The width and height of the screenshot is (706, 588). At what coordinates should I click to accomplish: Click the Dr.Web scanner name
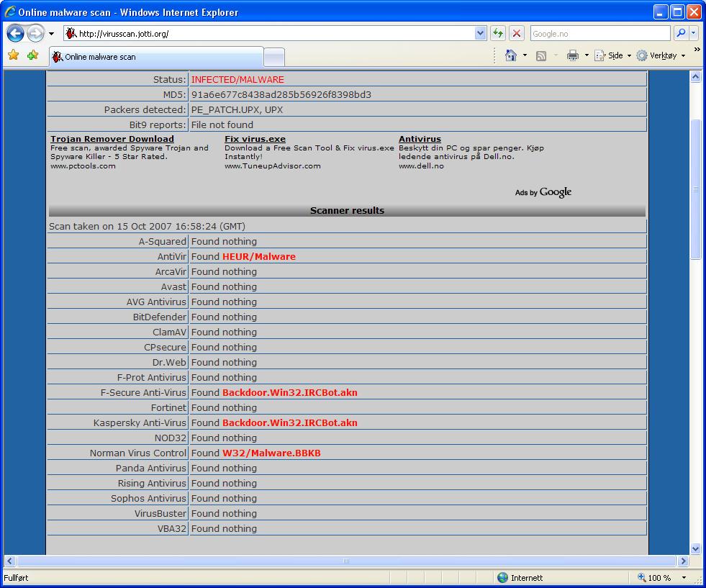coord(169,363)
